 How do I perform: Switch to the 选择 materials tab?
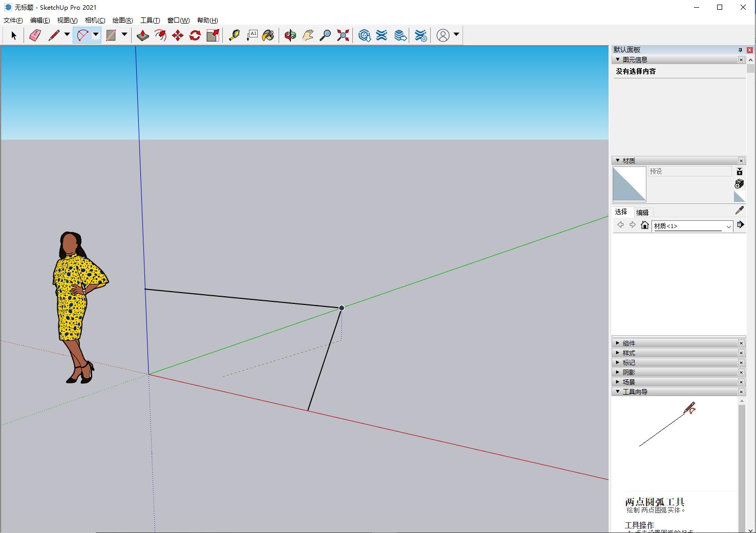point(621,212)
